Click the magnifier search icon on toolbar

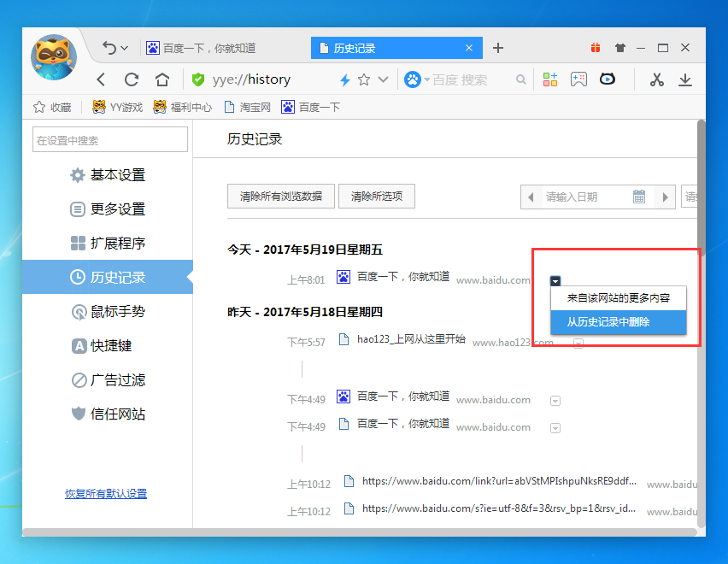click(x=521, y=79)
